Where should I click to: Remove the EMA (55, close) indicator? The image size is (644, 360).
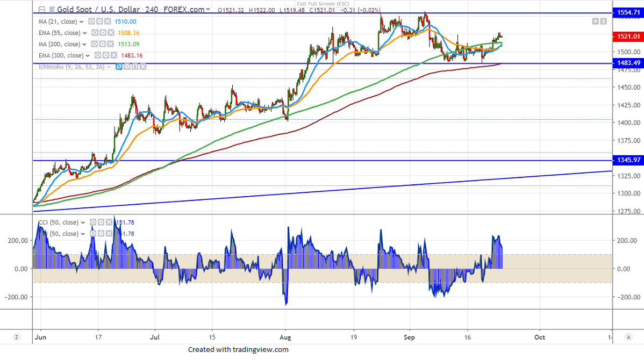click(111, 33)
